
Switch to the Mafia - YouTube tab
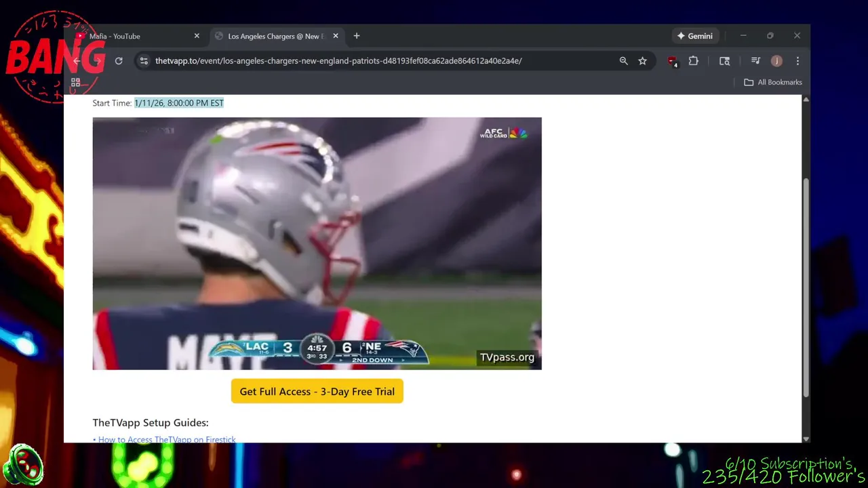[115, 36]
